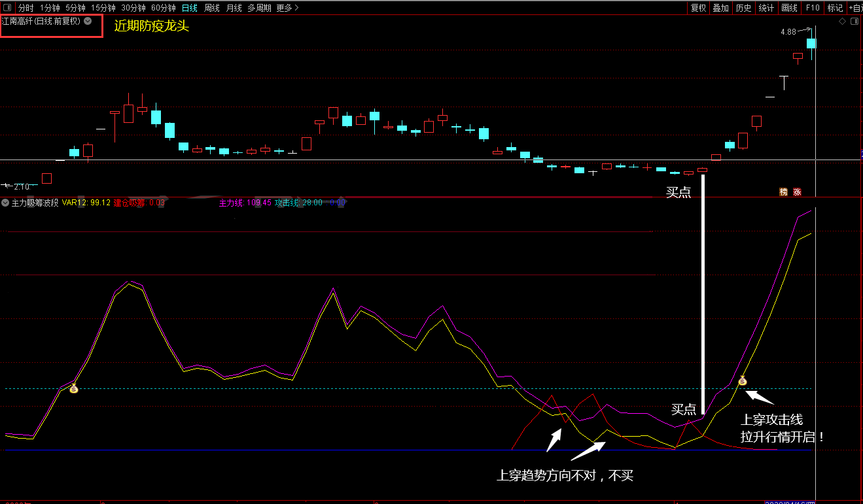The image size is (863, 504).
Task: Click the money bag signal near 上穿攻击线
Action: [743, 380]
